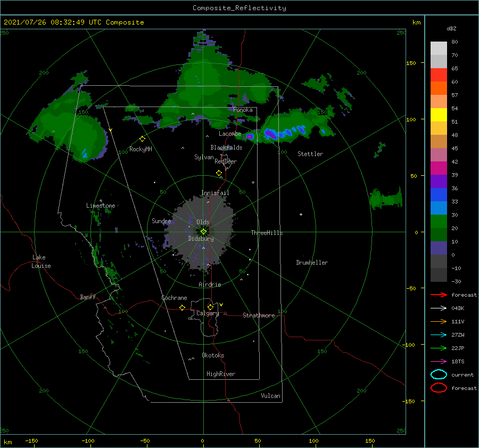Click the green 22JP arrow in legend
This screenshot has height=448, width=479.
tap(439, 348)
